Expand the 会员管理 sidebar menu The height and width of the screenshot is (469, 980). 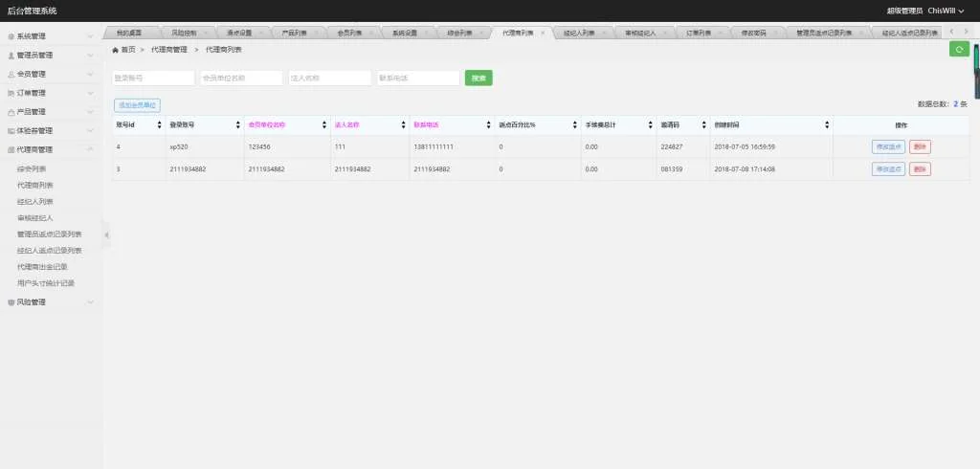pos(51,74)
